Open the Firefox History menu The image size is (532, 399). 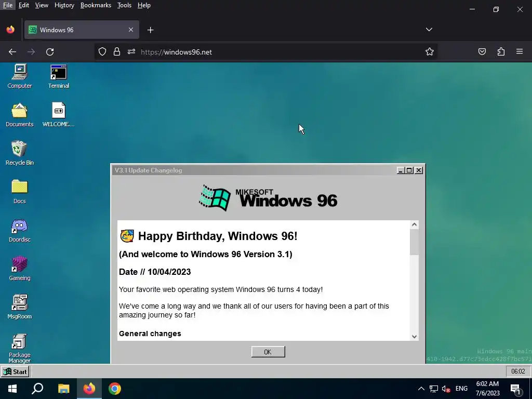[x=64, y=5]
